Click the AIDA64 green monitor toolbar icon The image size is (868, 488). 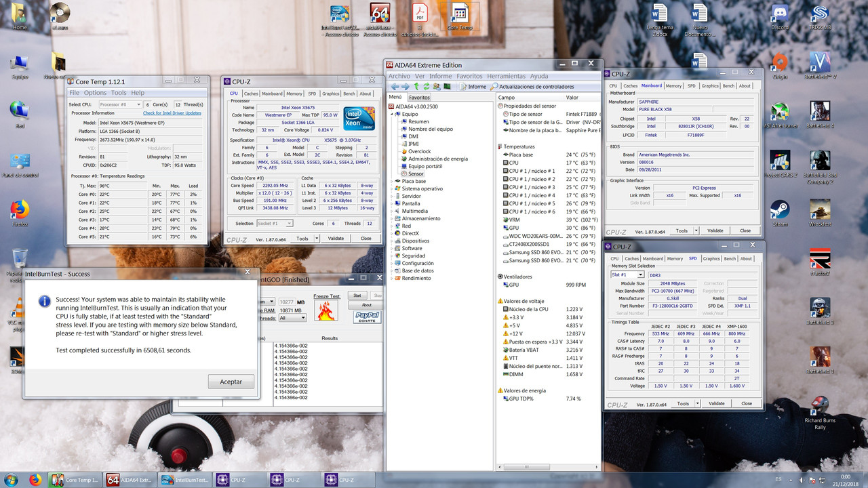[448, 87]
